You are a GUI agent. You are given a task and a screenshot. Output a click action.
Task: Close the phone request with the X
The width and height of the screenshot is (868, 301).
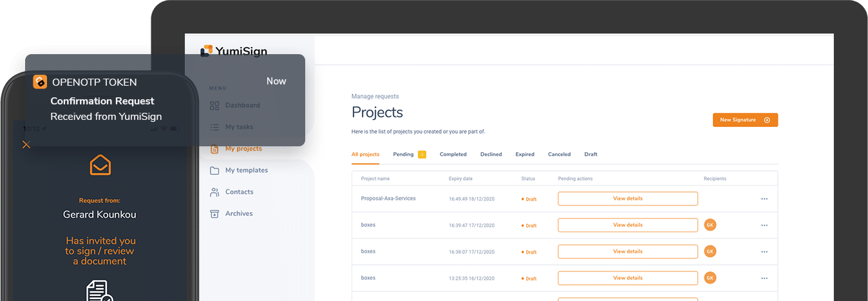26,144
